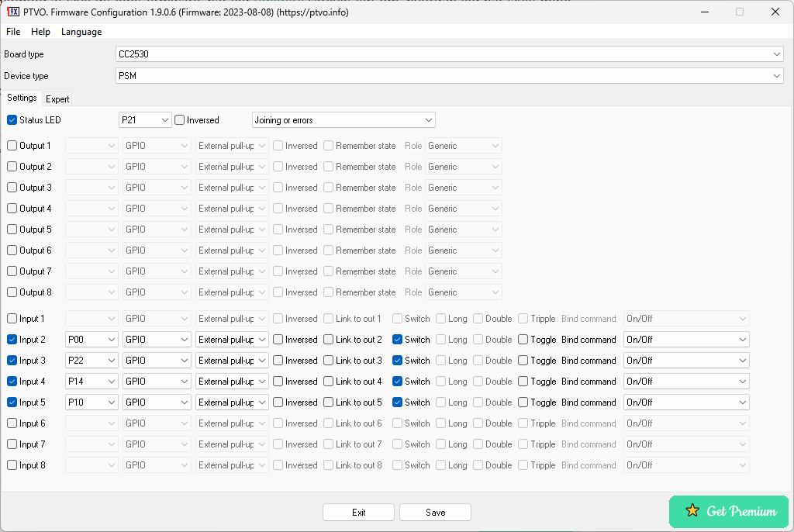Image resolution: width=794 pixels, height=532 pixels.
Task: Enable the Output 1 checkbox
Action: click(12, 146)
